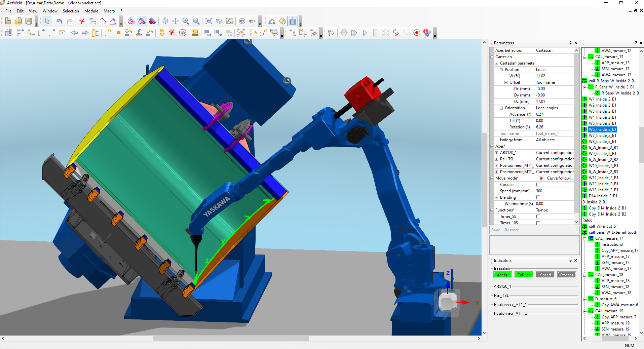Expand the AR3120_1 axes row

(496, 153)
